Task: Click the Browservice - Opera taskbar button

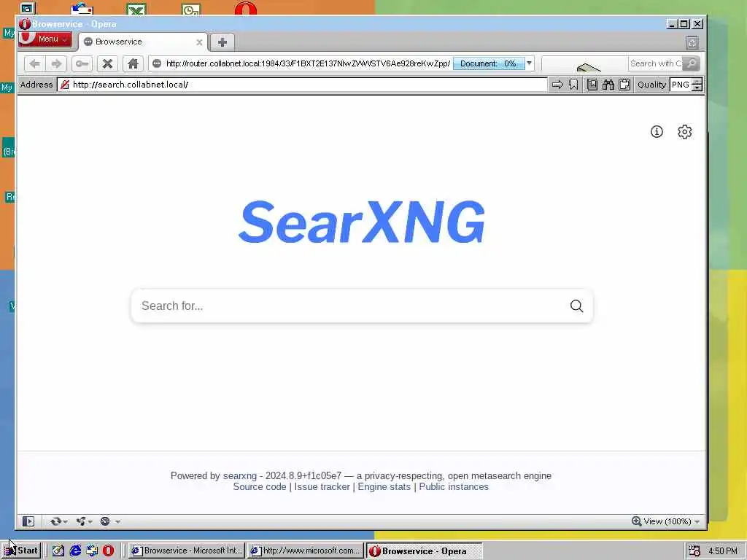Action: click(x=424, y=551)
